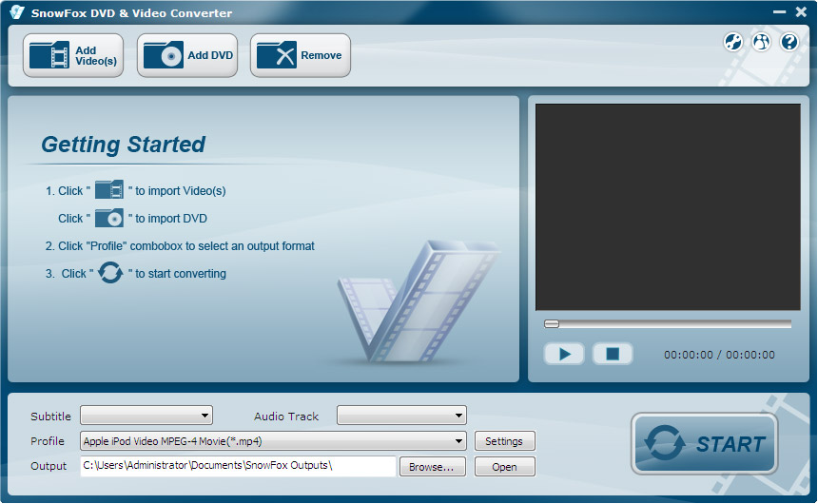Click the Open output folder button
Viewport: 818px width, 504px height.
(x=504, y=466)
